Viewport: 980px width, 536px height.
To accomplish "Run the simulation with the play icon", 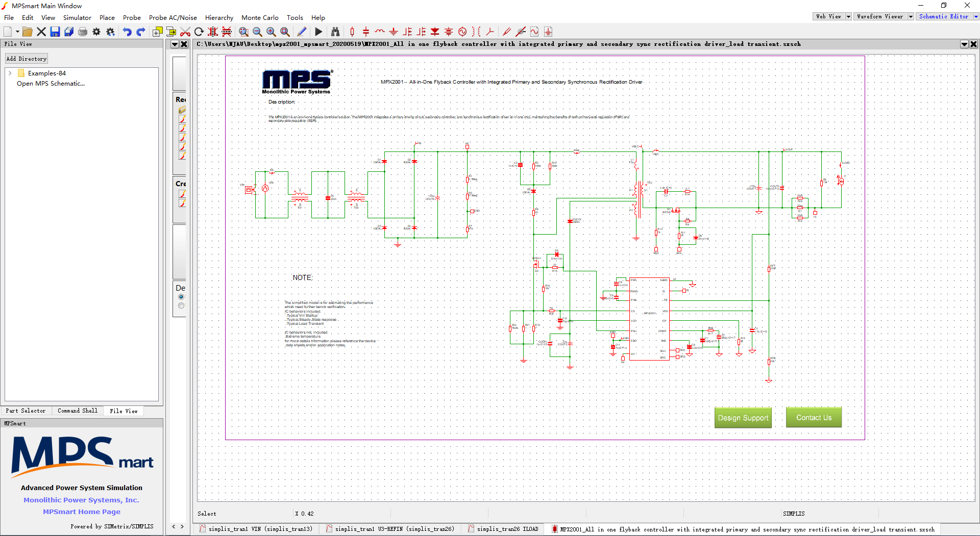I will pyautogui.click(x=318, y=32).
